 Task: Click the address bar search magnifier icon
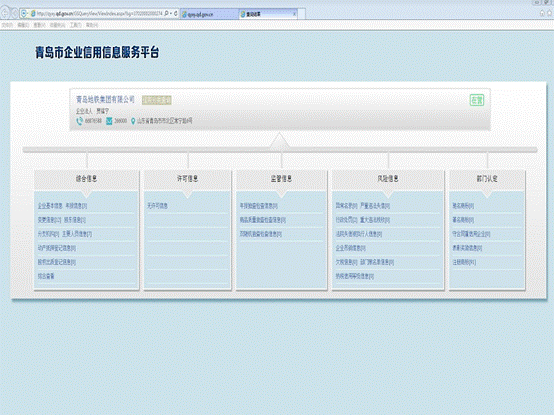point(166,14)
